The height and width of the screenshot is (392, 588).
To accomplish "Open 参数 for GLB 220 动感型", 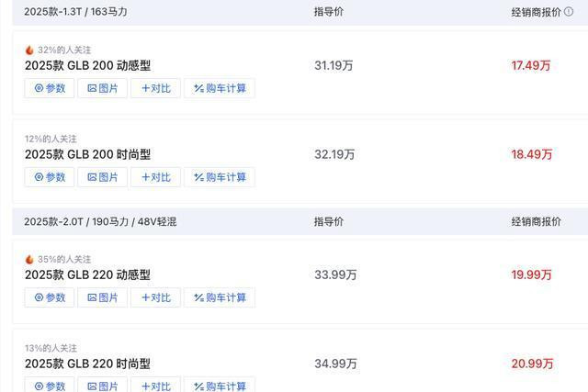I will [50, 297].
